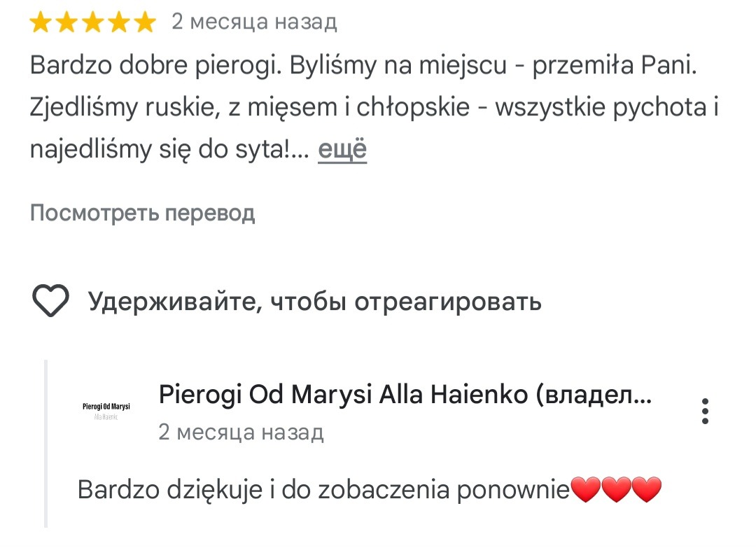756x548 pixels.
Task: Click the first star in the rating
Action: point(40,21)
